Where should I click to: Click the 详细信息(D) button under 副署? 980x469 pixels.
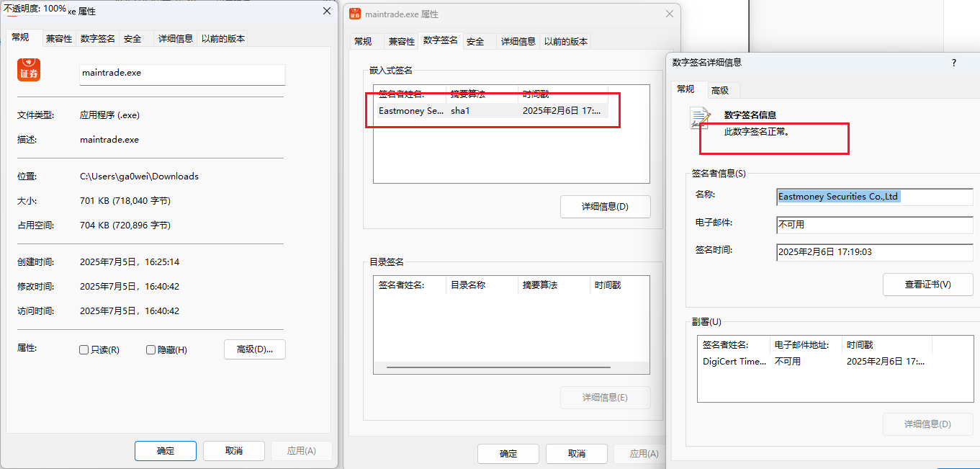tap(928, 424)
